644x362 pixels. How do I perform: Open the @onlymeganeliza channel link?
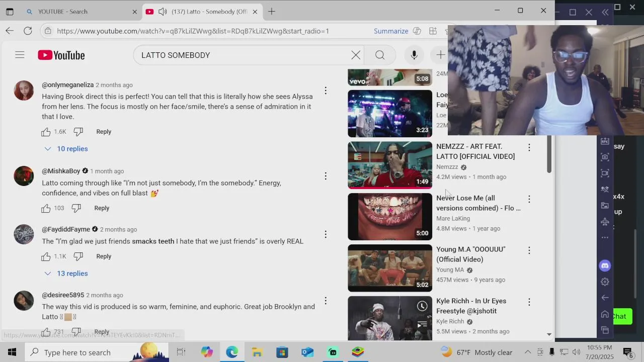67,85
